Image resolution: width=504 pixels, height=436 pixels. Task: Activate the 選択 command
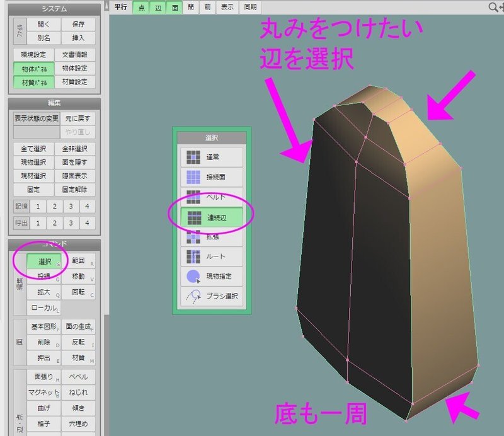tap(44, 261)
